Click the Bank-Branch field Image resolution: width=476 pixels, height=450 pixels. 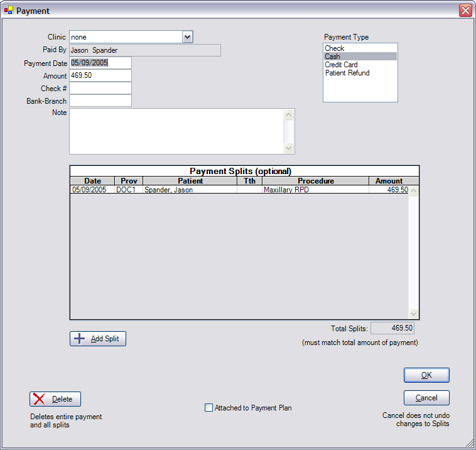tap(100, 101)
